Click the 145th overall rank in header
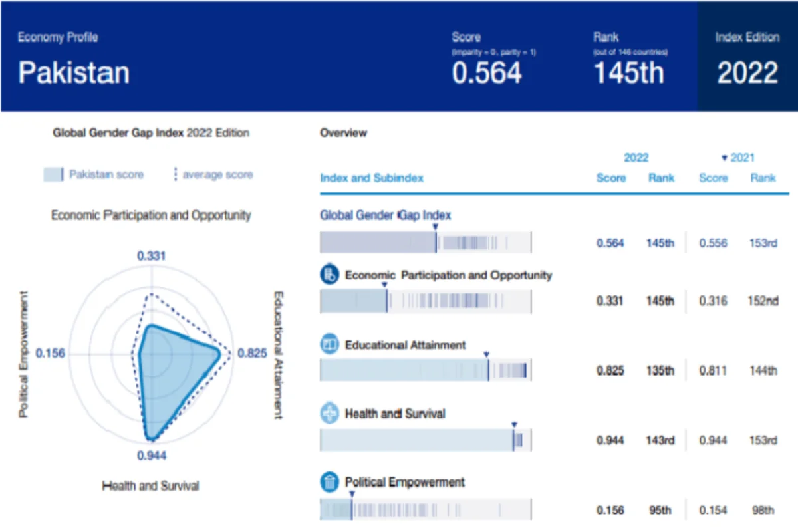The height and width of the screenshot is (532, 798). coord(628,72)
